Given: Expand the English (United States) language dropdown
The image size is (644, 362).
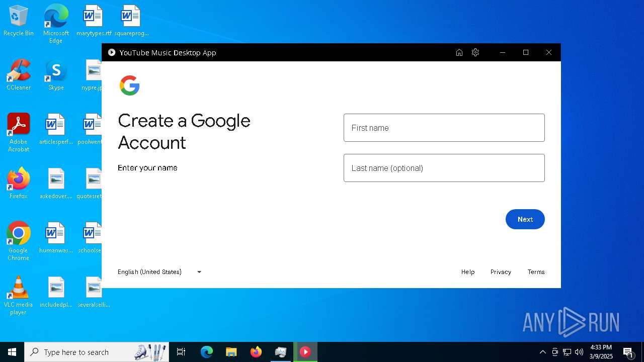Looking at the screenshot, I should pyautogui.click(x=160, y=272).
